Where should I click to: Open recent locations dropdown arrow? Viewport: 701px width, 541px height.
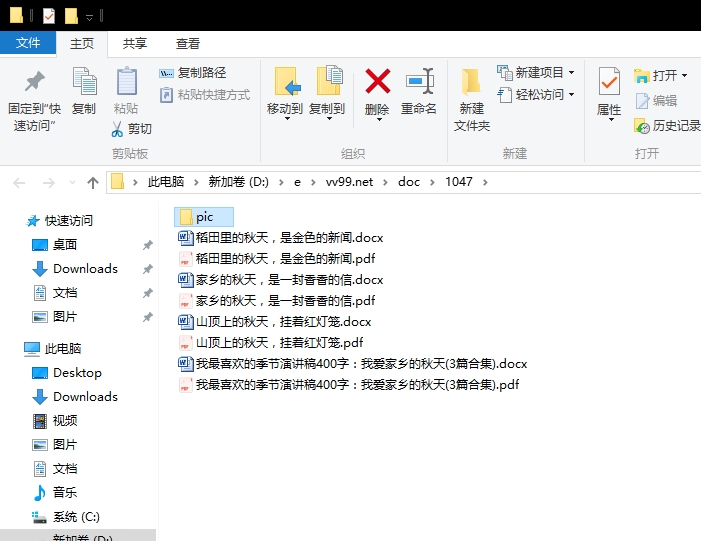click(72, 183)
